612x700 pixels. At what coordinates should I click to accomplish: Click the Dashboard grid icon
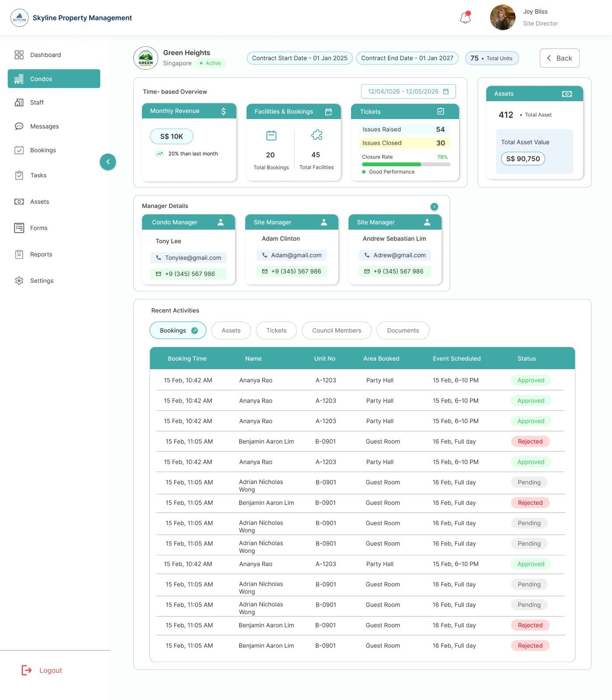[19, 55]
